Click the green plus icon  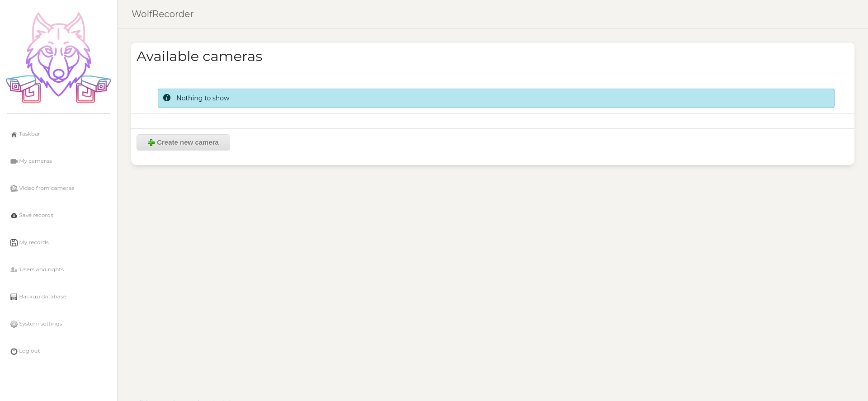point(151,142)
